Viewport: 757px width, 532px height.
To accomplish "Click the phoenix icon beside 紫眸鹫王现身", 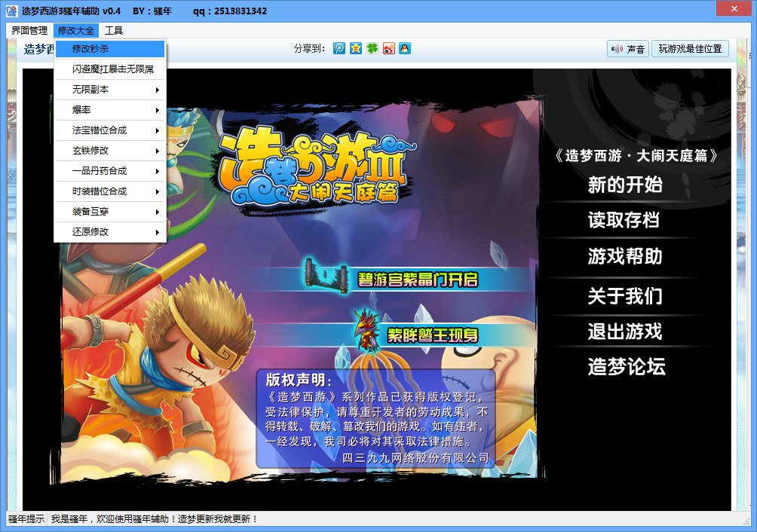I will [367, 330].
